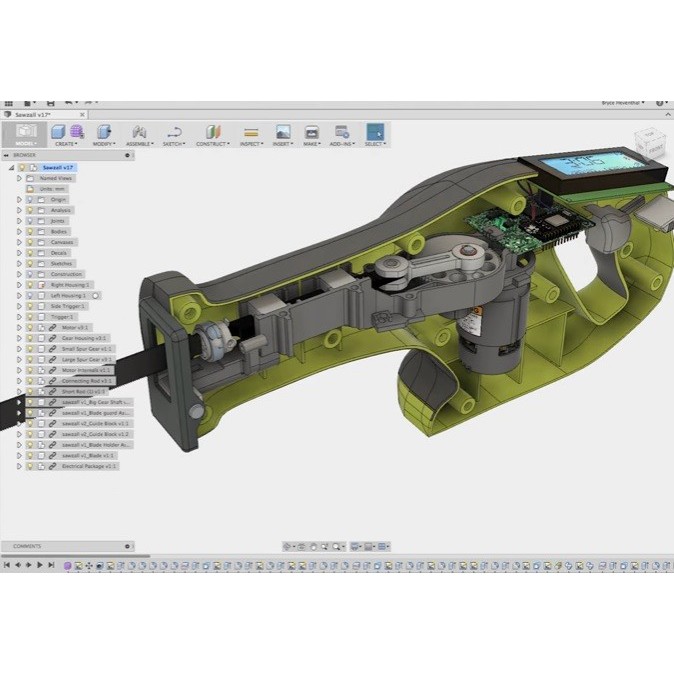This screenshot has width=674, height=674.
Task: Toggle visibility bulb for Bodies folder
Action: pyautogui.click(x=30, y=231)
